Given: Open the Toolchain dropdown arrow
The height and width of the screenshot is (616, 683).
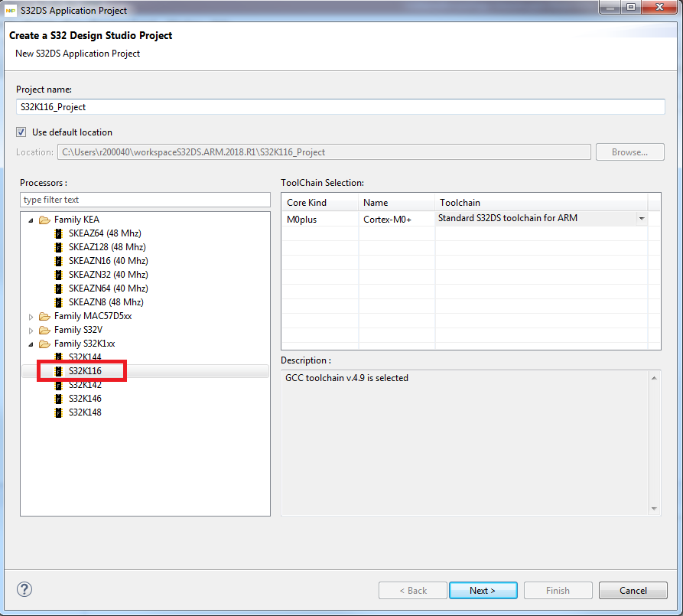Looking at the screenshot, I should (642, 218).
